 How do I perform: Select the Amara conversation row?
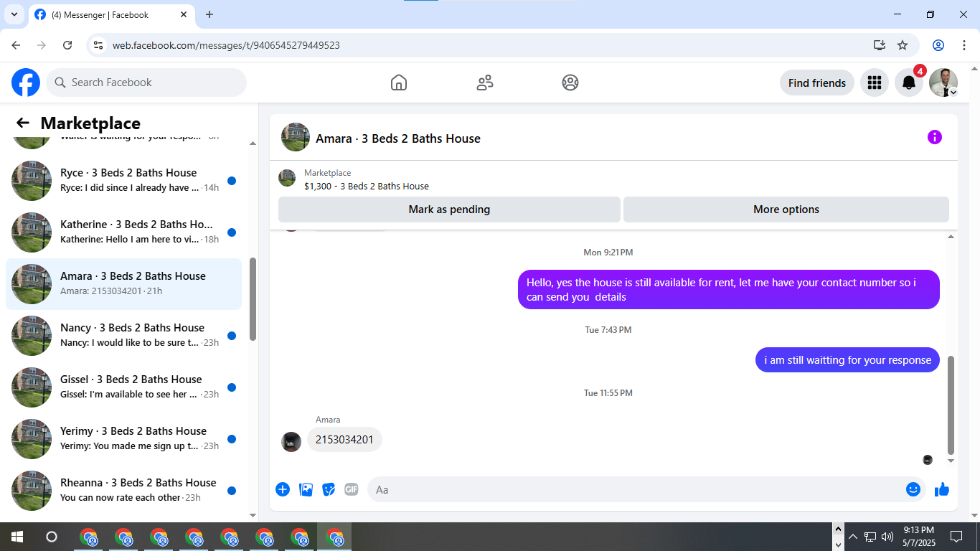[124, 284]
